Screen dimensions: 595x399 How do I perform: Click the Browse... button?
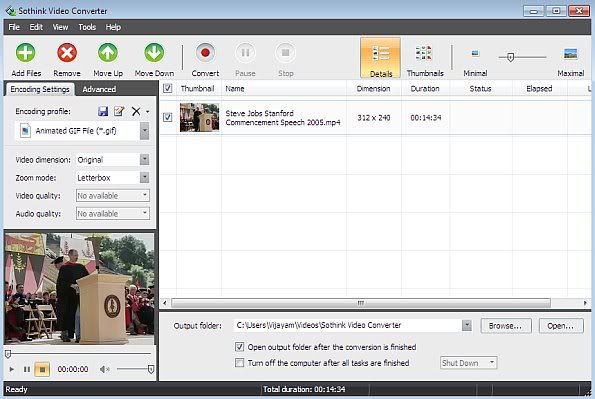click(x=506, y=326)
